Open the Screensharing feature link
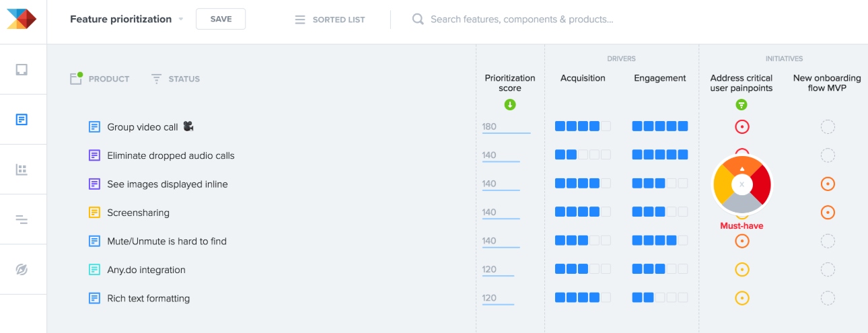 [x=138, y=213]
